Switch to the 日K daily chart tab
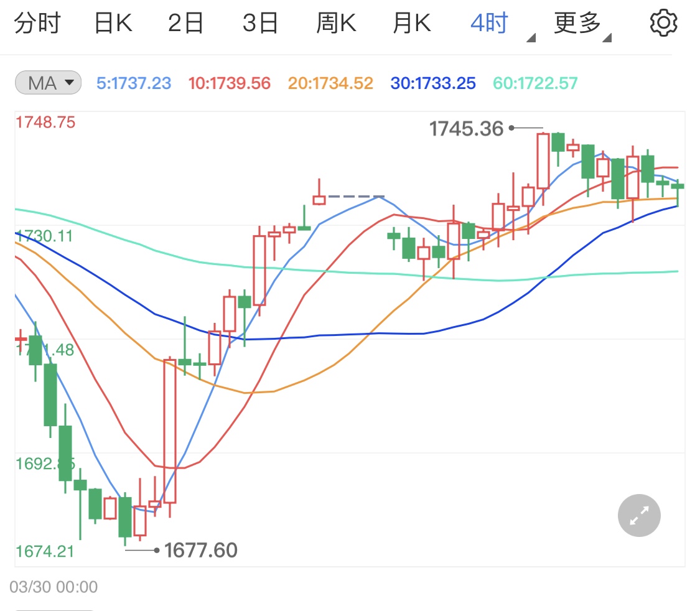700x611 pixels. [x=112, y=22]
